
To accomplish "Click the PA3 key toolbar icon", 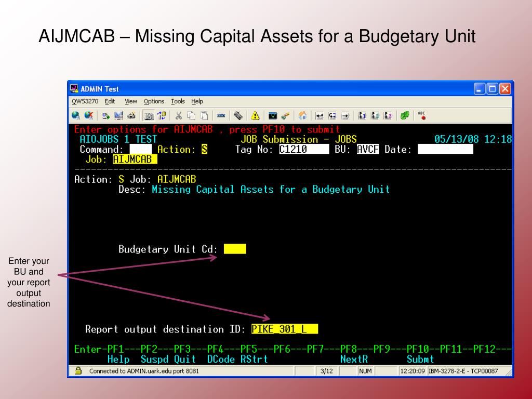I will coord(388,116).
